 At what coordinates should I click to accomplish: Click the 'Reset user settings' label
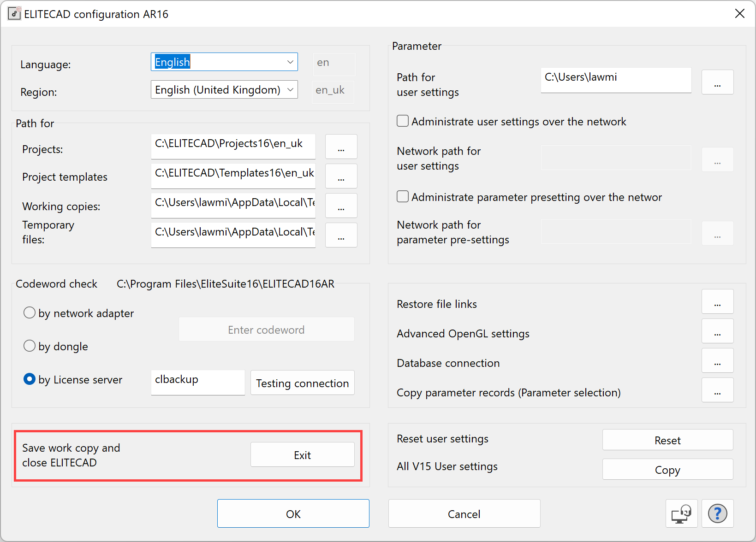pos(443,439)
